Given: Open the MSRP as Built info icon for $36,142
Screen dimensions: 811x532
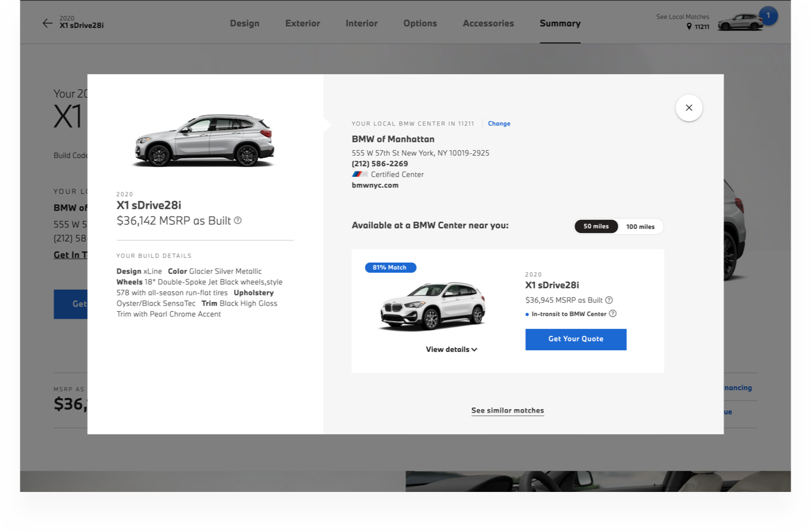Looking at the screenshot, I should [x=238, y=221].
